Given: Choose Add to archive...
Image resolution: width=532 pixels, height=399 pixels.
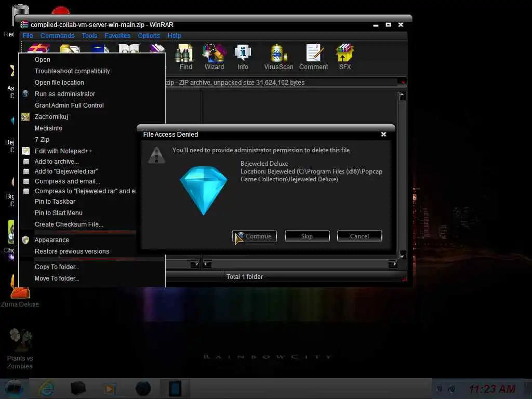Looking at the screenshot, I should [x=79, y=162].
